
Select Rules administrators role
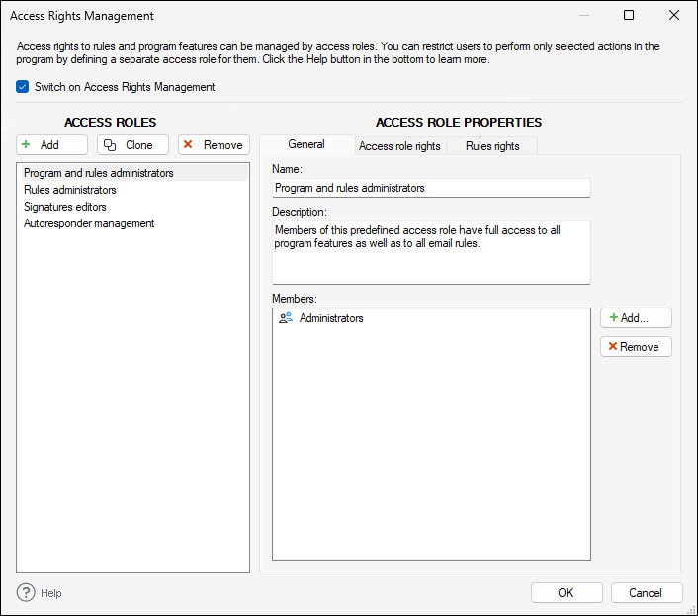[70, 190]
